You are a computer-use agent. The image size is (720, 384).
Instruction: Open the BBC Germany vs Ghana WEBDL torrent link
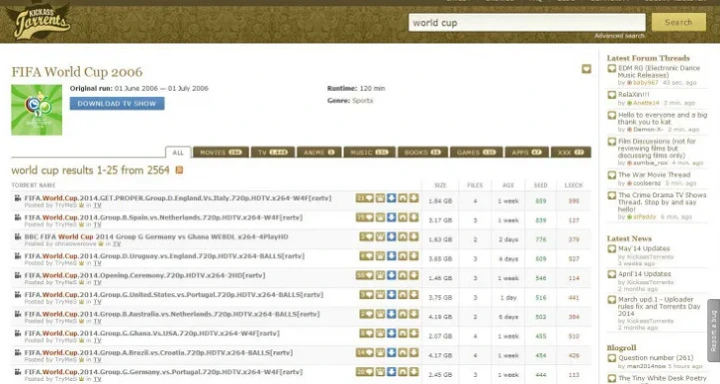click(156, 237)
